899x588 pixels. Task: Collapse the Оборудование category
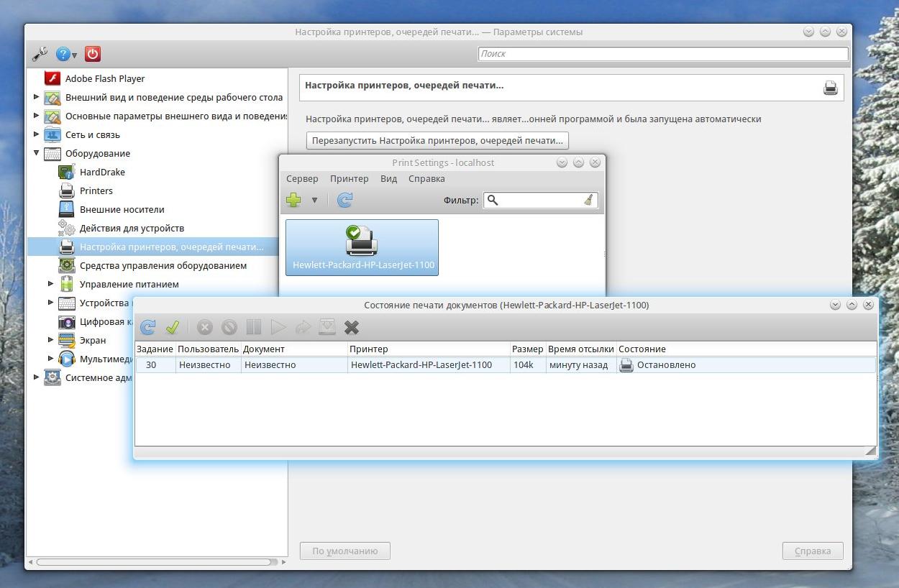[x=37, y=152]
